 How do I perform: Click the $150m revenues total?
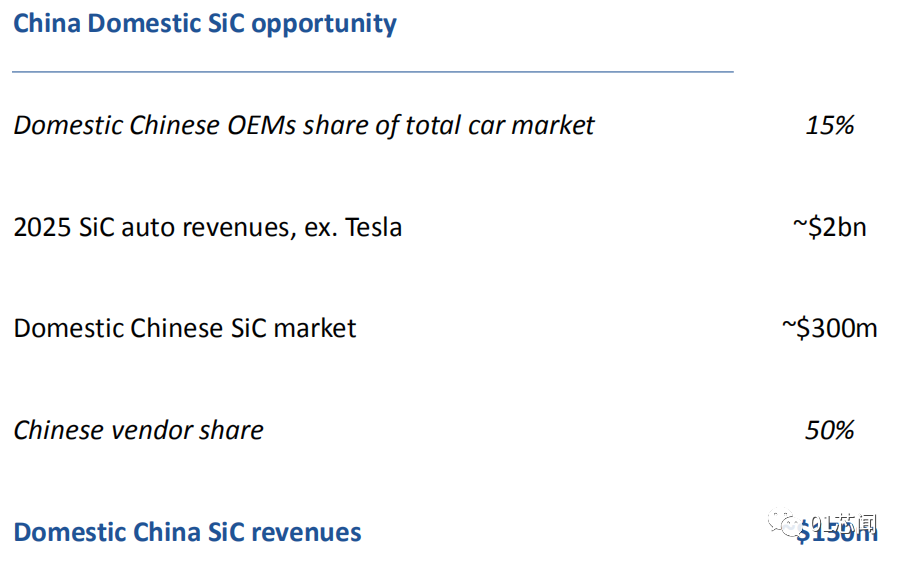pos(836,533)
